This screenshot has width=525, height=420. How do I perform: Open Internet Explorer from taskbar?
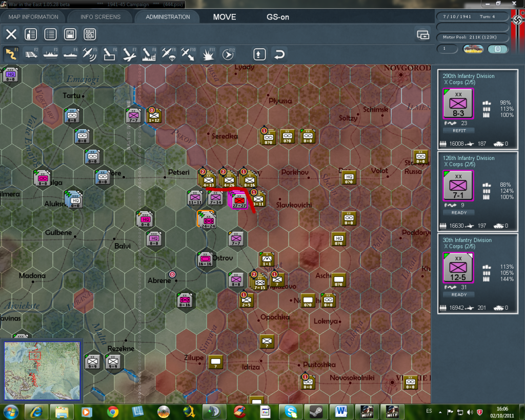pos(36,412)
